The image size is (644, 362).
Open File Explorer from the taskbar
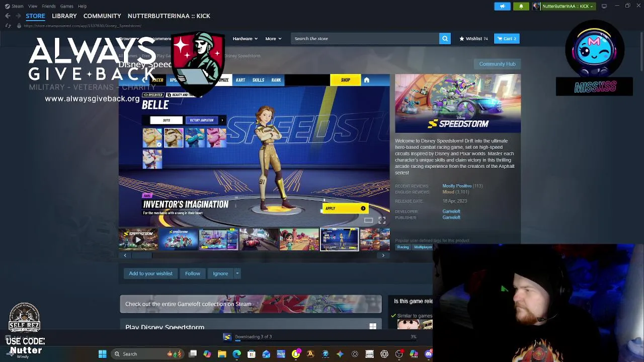pos(222,354)
